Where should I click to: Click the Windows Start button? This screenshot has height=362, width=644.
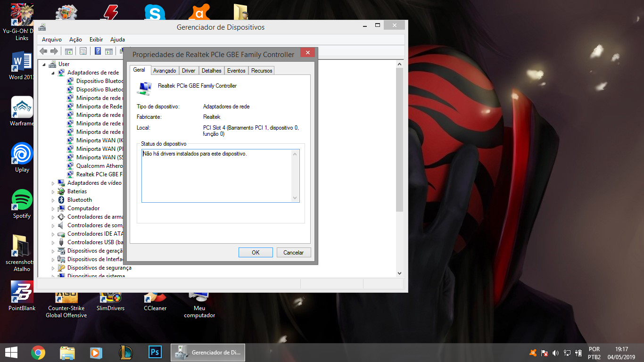click(11, 353)
